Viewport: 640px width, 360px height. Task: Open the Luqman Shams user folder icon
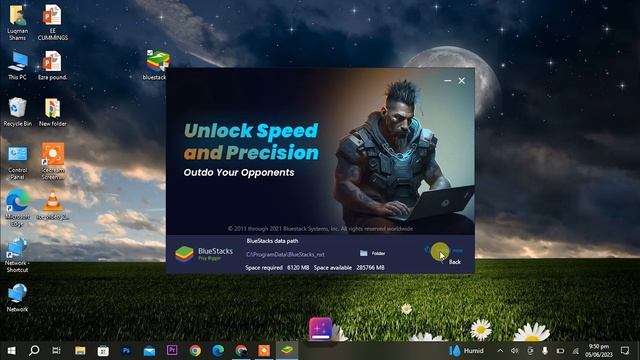(17, 22)
